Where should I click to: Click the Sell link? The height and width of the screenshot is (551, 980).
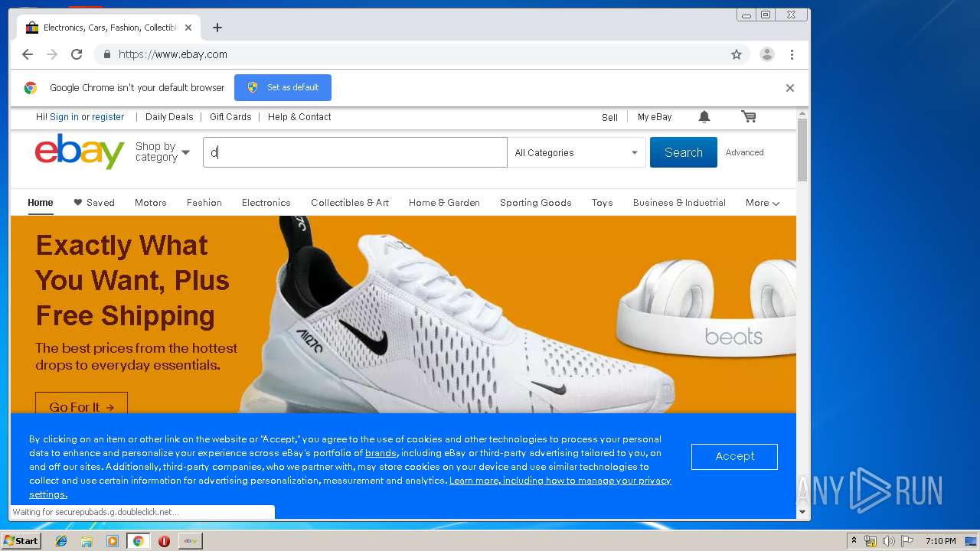click(x=609, y=117)
